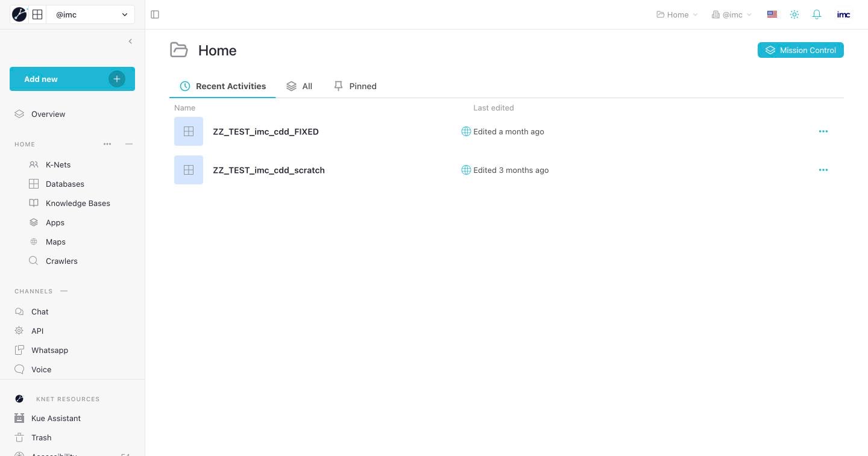Open the API channel
Viewport: 868px width, 456px height.
37,331
